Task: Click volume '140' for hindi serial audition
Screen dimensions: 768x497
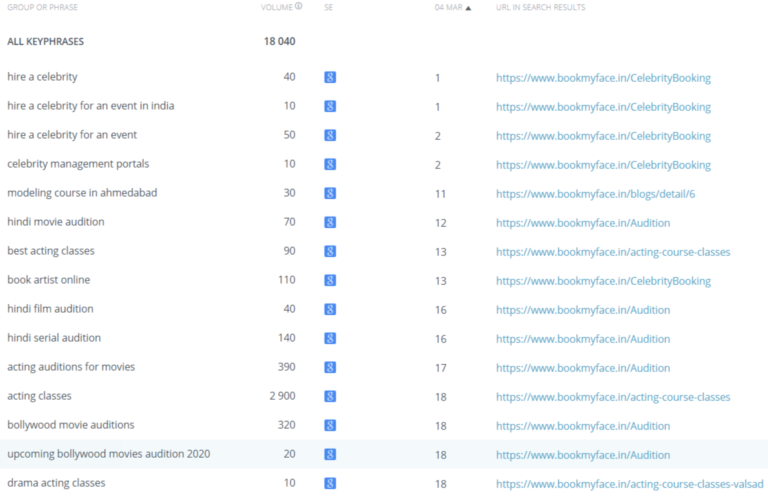Action: click(287, 338)
